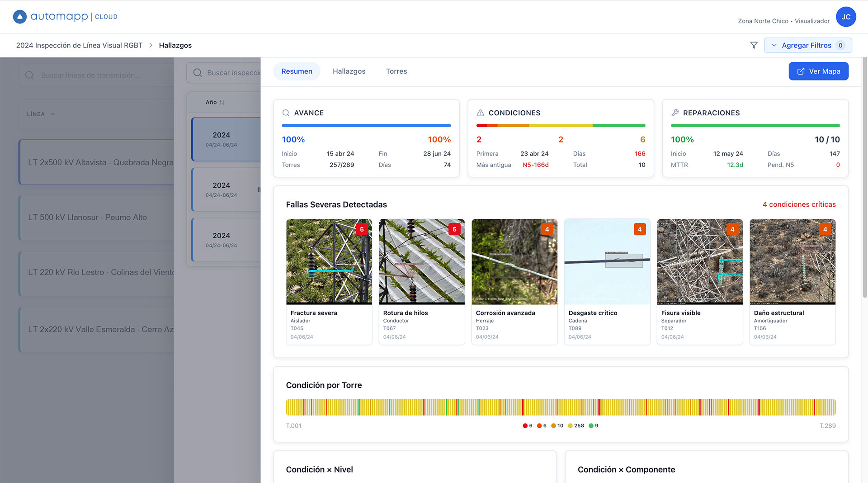Click the magnifier icon on the AVANCE card
868x483 pixels.
(x=286, y=113)
